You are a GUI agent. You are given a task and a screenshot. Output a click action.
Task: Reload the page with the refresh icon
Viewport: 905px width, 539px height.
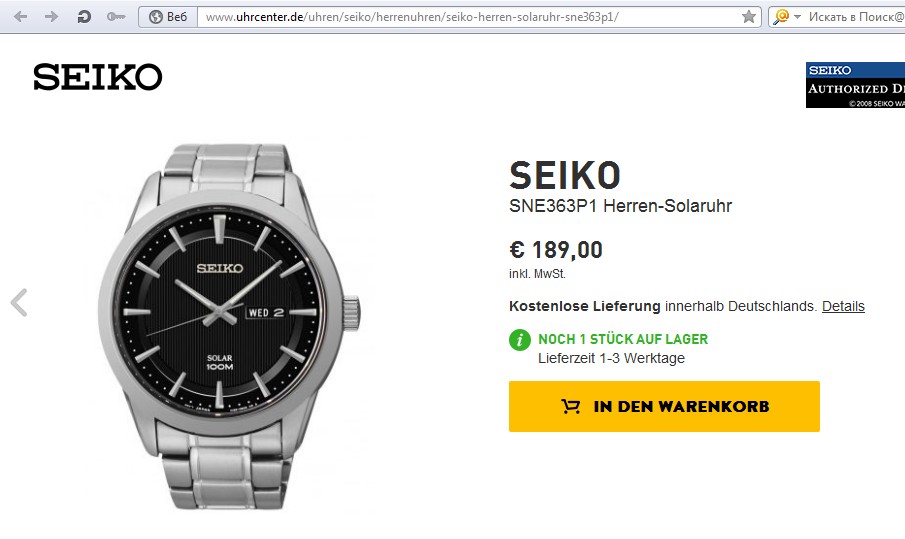pos(84,16)
